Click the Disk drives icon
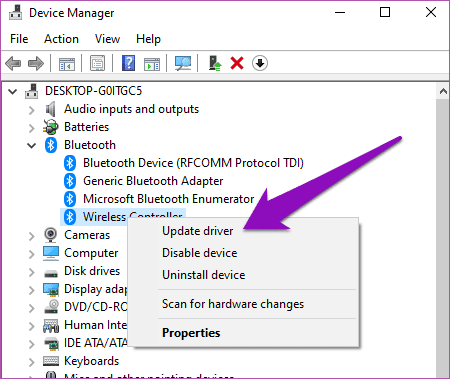 coord(51,274)
